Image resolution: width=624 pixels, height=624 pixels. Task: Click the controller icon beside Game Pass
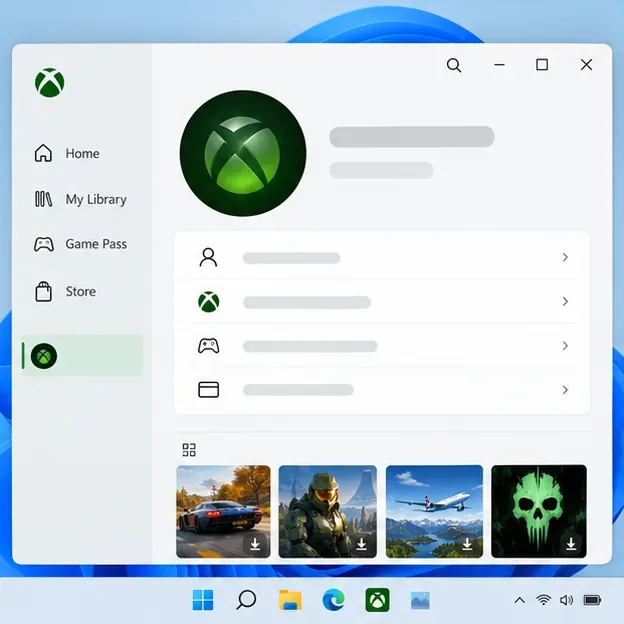coord(44,244)
